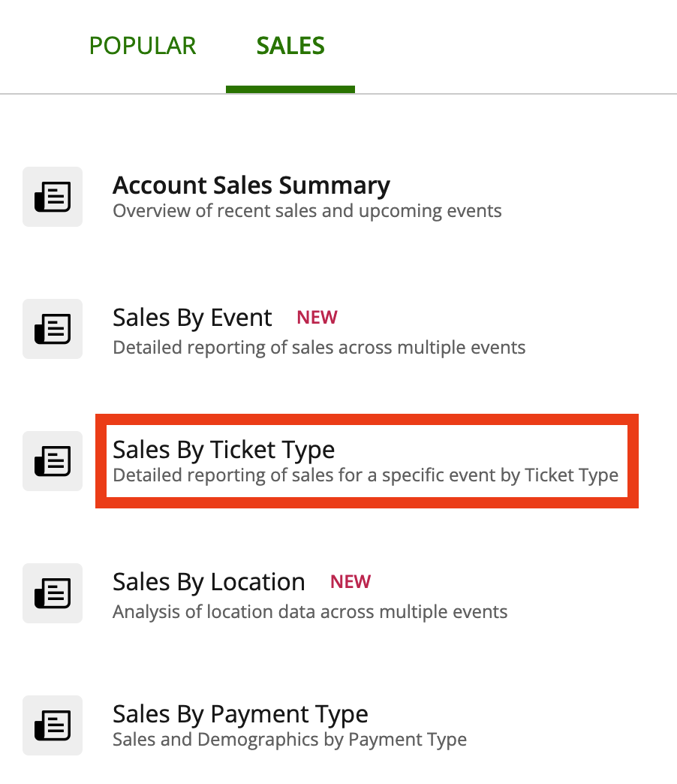This screenshot has width=677, height=784.
Task: Switch to the POPULAR tab
Action: (143, 45)
